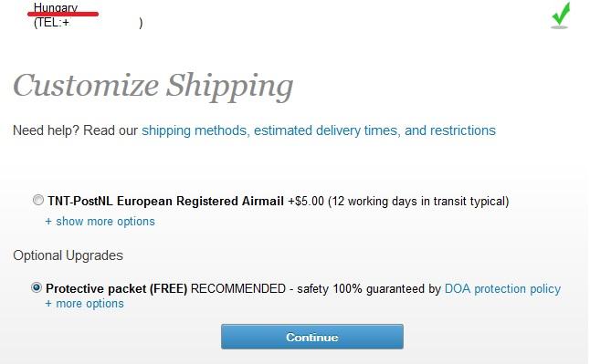The width and height of the screenshot is (590, 364).
Task: Click the Optional Upgrades heading
Action: (68, 255)
